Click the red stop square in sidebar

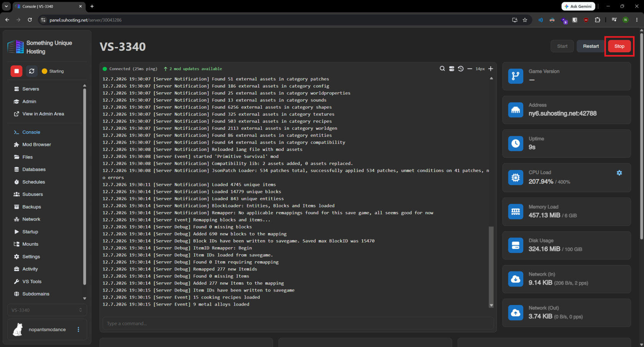pyautogui.click(x=16, y=71)
